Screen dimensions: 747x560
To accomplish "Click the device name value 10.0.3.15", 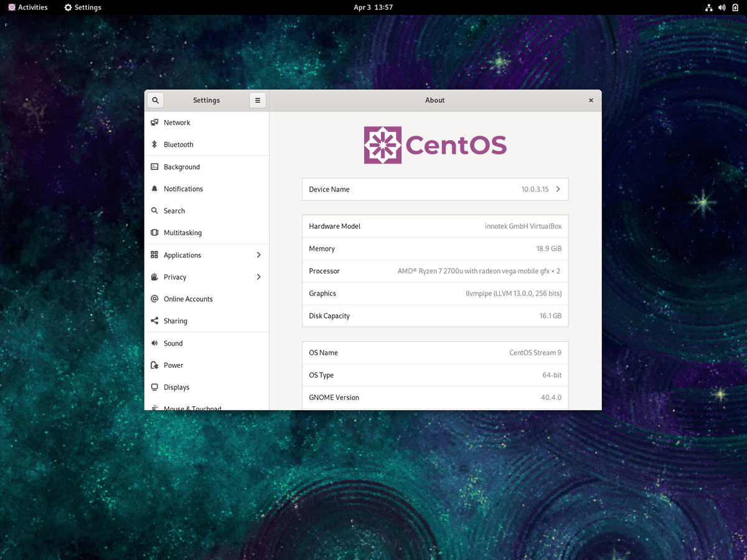I will pyautogui.click(x=535, y=189).
